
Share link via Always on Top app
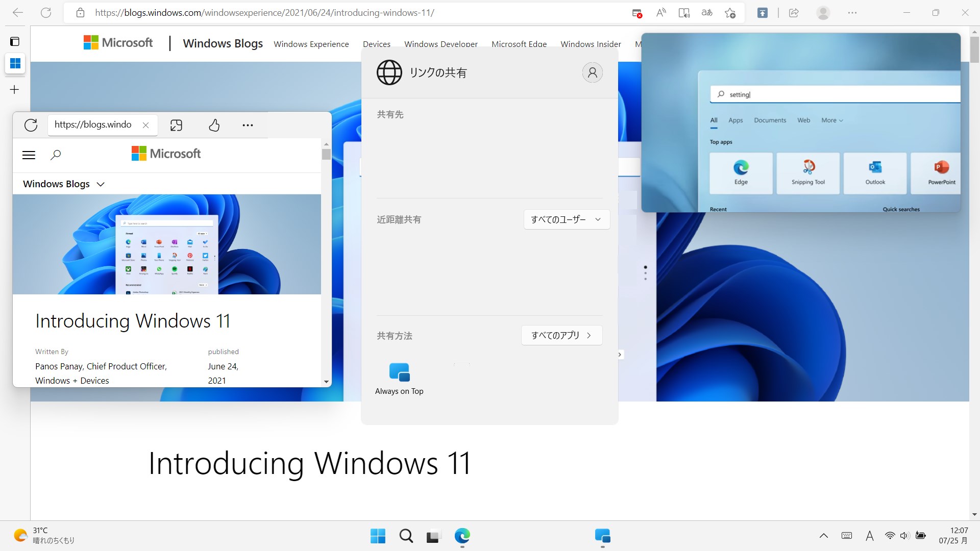[x=399, y=378]
